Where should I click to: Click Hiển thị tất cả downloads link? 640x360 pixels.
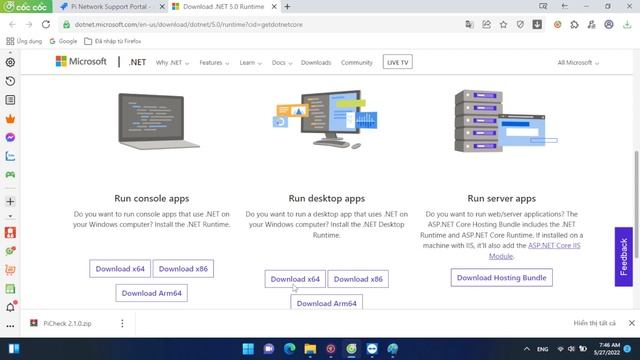pyautogui.click(x=594, y=323)
